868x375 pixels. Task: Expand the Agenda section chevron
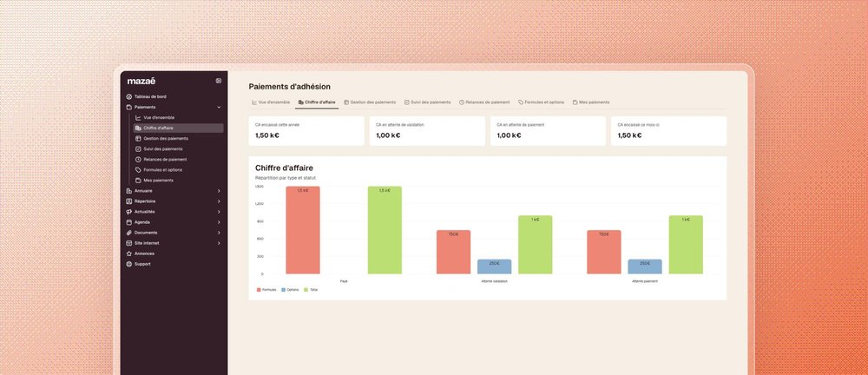219,223
